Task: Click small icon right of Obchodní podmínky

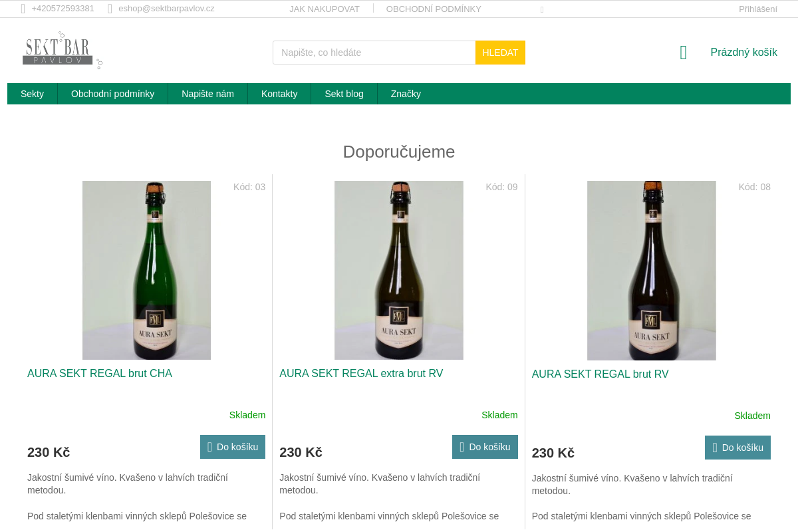Action: [x=542, y=9]
